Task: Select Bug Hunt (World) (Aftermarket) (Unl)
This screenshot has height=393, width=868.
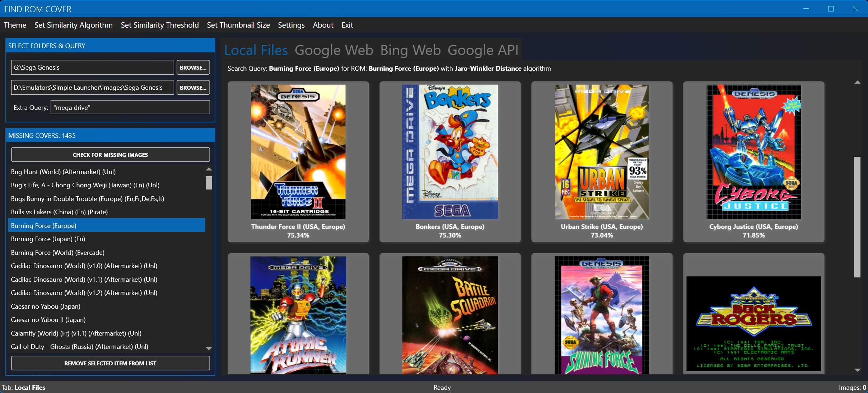Action: point(107,172)
